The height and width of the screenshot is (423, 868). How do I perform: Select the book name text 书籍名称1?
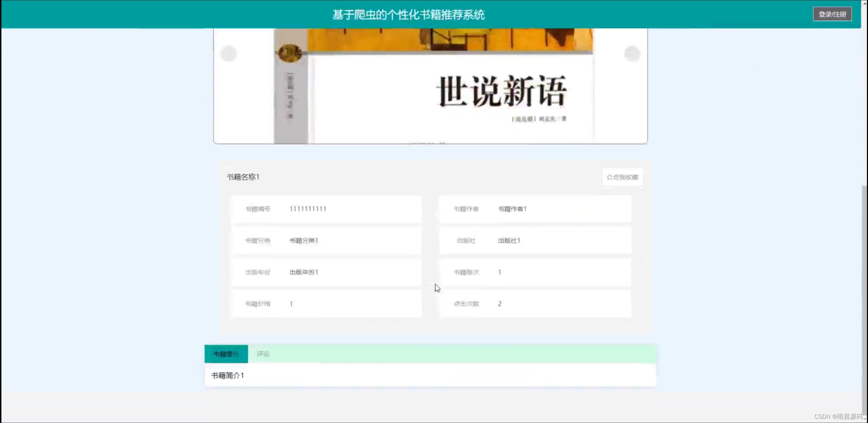point(243,177)
